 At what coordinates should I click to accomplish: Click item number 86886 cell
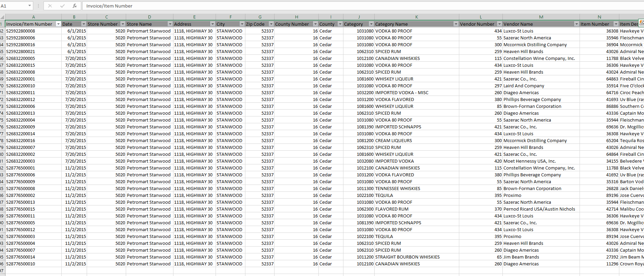(599, 106)
